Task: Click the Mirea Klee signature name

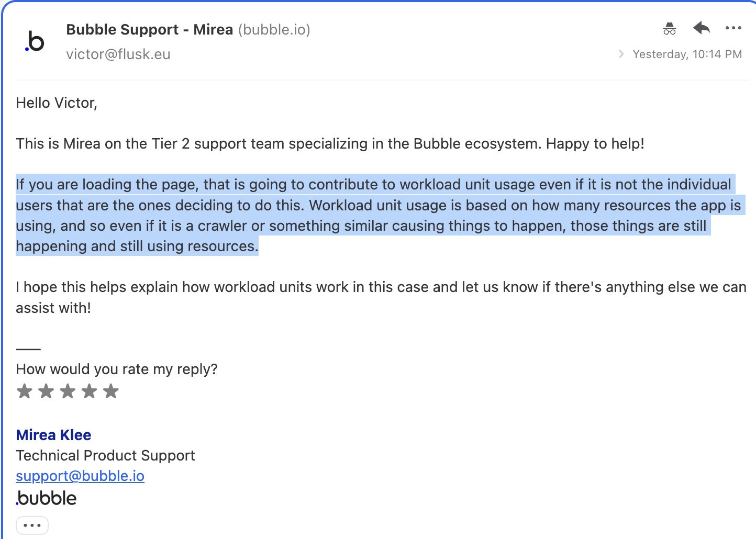Action: click(53, 435)
